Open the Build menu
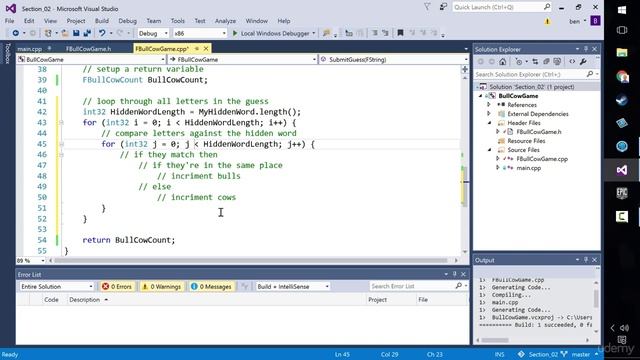Viewport: 640px width, 360px height. coord(102,21)
